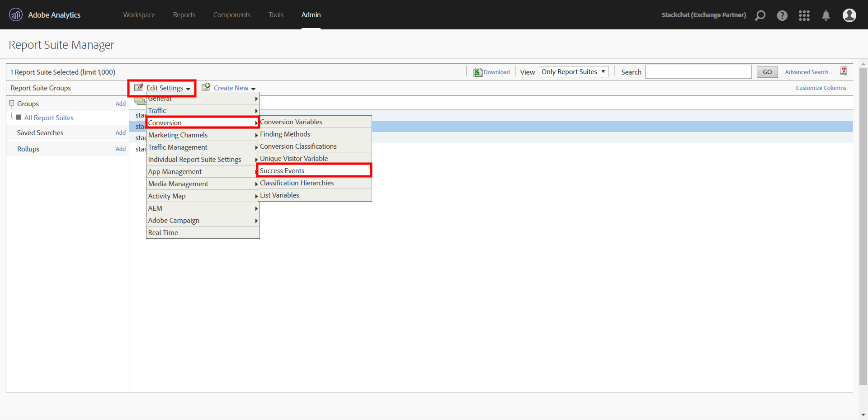This screenshot has width=868, height=420.
Task: Select Conversion Variables
Action: 315,122
